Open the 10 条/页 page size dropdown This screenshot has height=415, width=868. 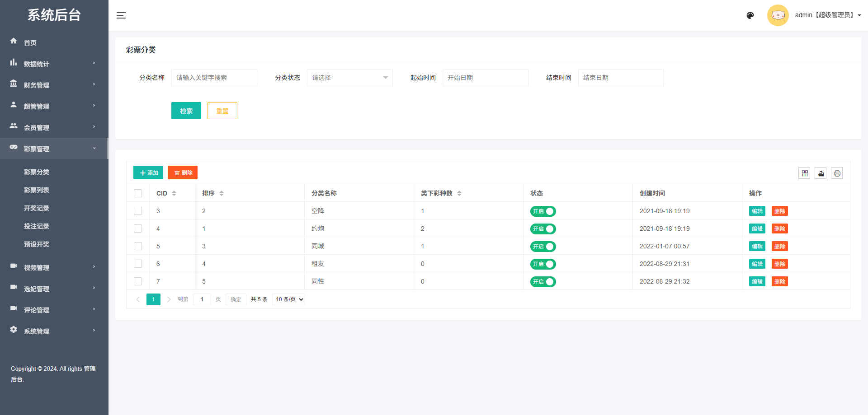(x=288, y=299)
